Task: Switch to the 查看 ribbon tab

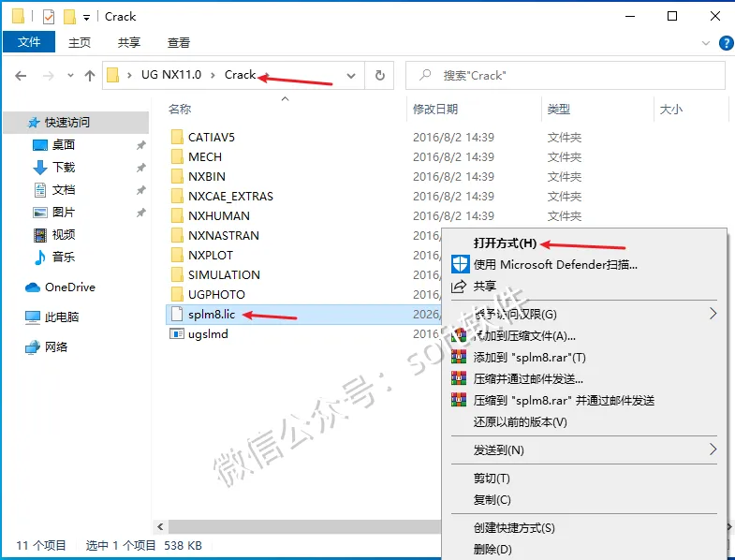Action: (x=179, y=43)
